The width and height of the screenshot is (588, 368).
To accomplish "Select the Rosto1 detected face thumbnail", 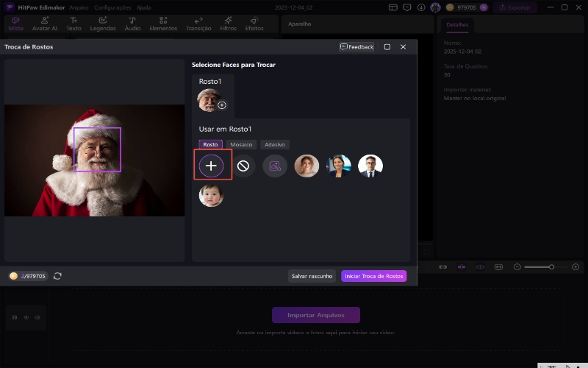I will pyautogui.click(x=209, y=99).
